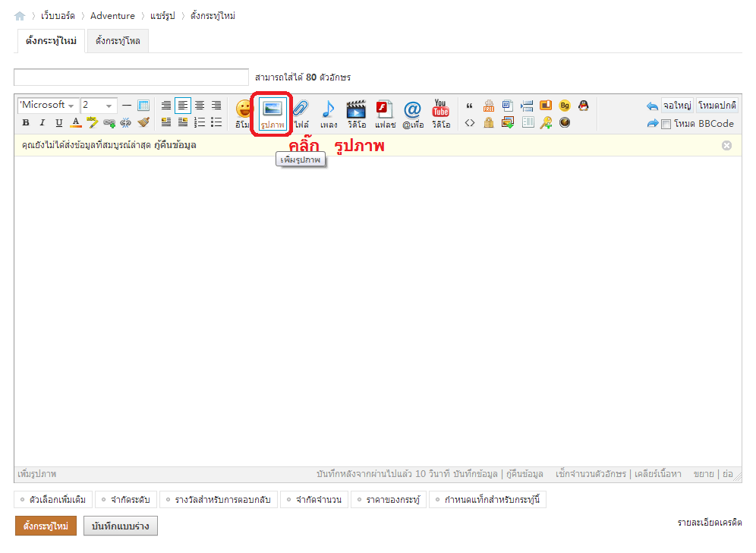Screen dimensions: 756x553
Task: Open the font color picker (A icon)
Action: coord(76,122)
